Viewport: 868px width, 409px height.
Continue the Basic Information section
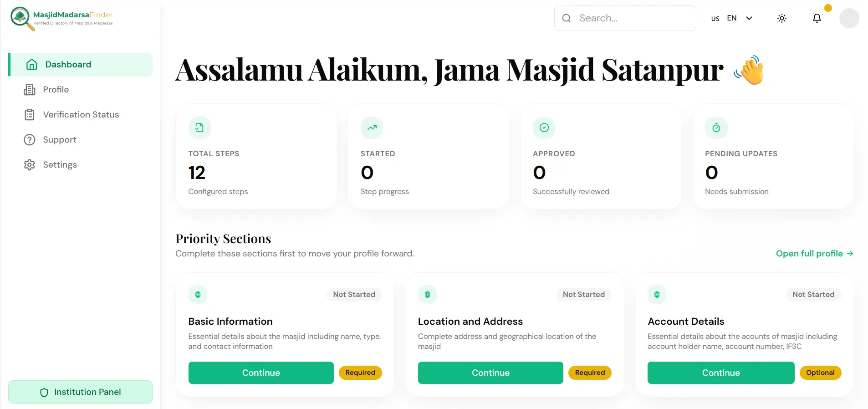[x=261, y=373]
